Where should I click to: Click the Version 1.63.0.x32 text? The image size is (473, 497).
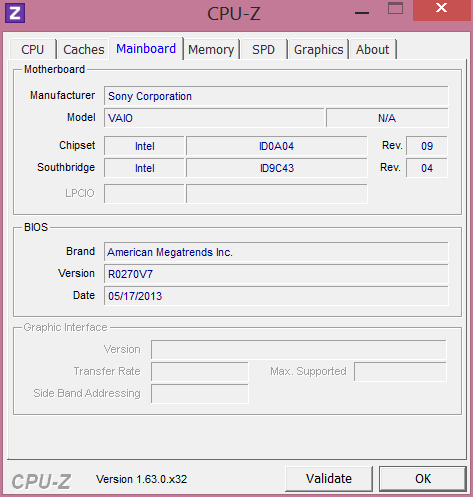[141, 479]
